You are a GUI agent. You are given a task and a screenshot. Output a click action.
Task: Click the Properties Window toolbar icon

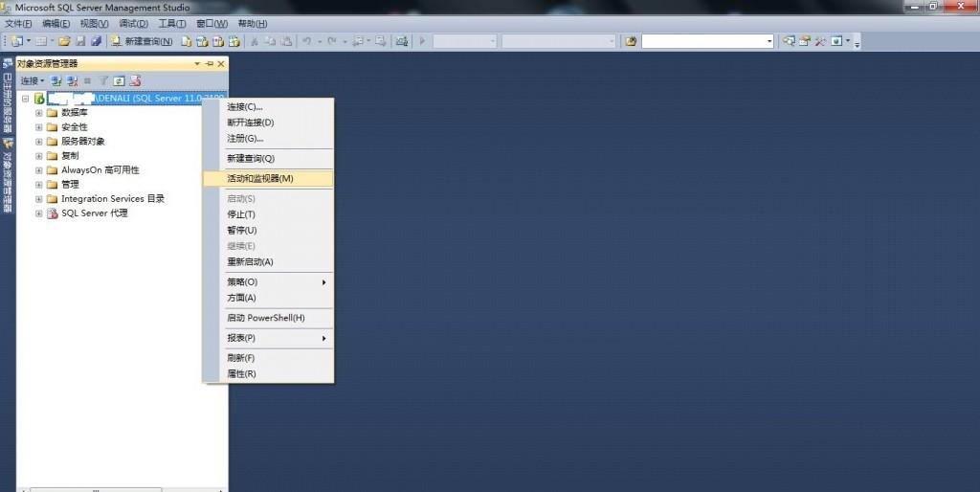coord(805,41)
